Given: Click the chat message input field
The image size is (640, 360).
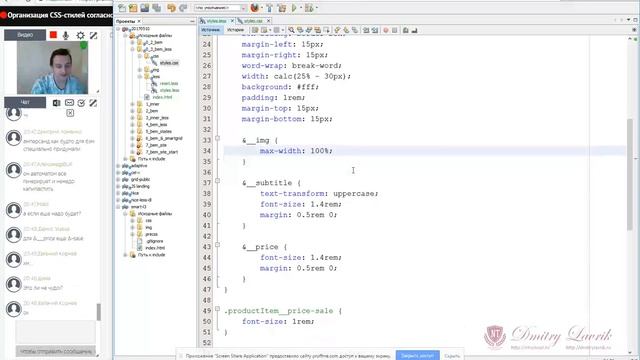Looking at the screenshot, I should coord(56,332).
